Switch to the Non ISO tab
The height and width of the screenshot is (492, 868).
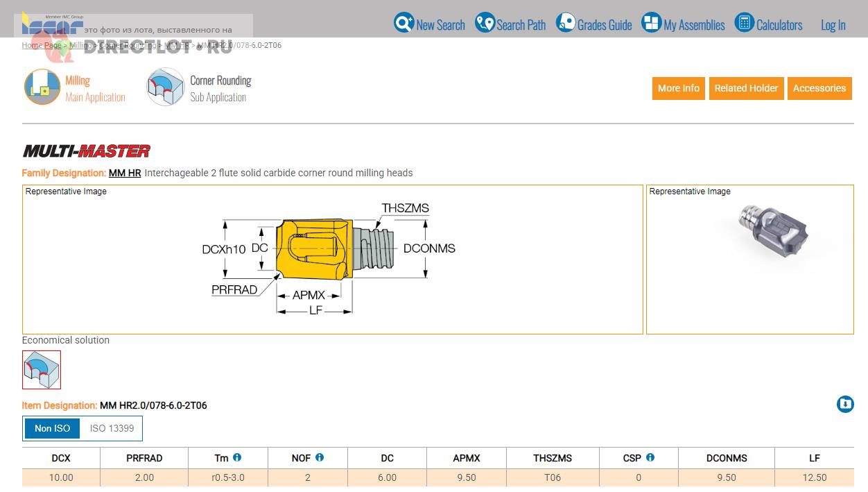[53, 429]
